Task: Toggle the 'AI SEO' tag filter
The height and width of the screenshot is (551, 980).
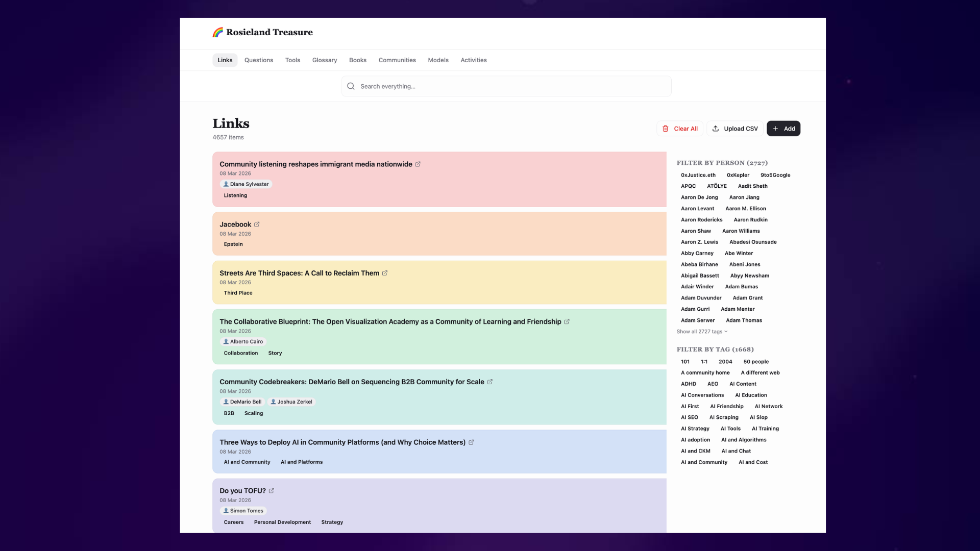Action: 689,417
